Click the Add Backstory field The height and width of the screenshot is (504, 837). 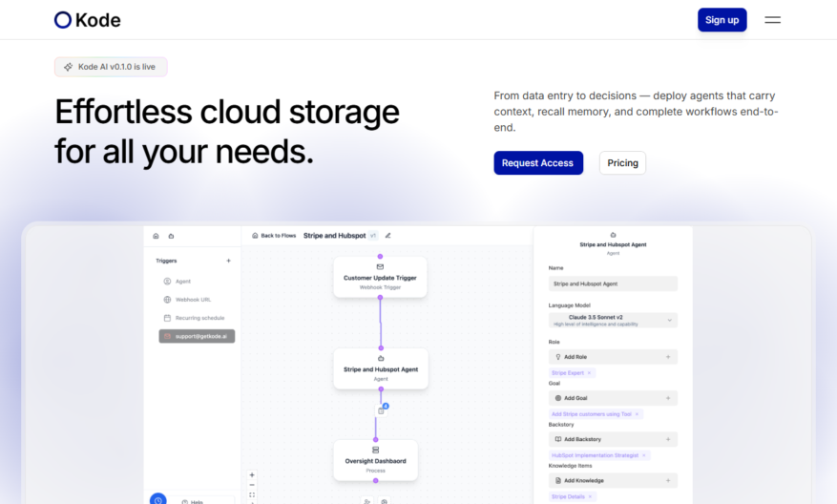click(613, 439)
